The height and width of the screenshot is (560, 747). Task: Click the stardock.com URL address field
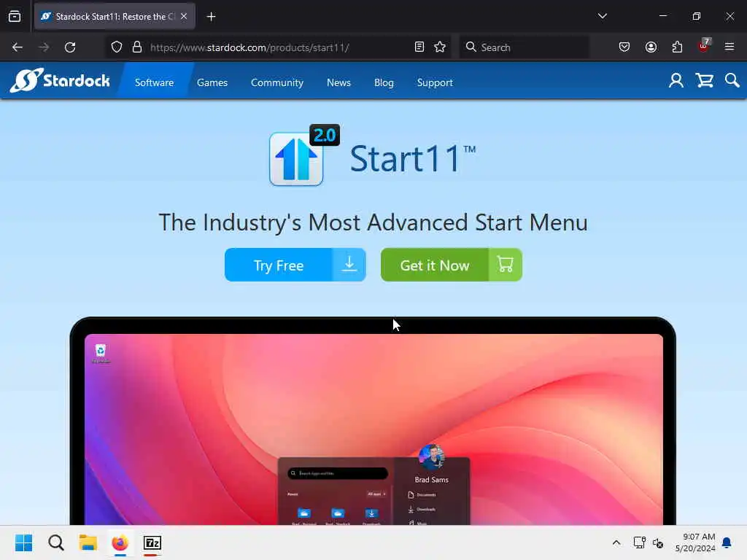click(279, 47)
